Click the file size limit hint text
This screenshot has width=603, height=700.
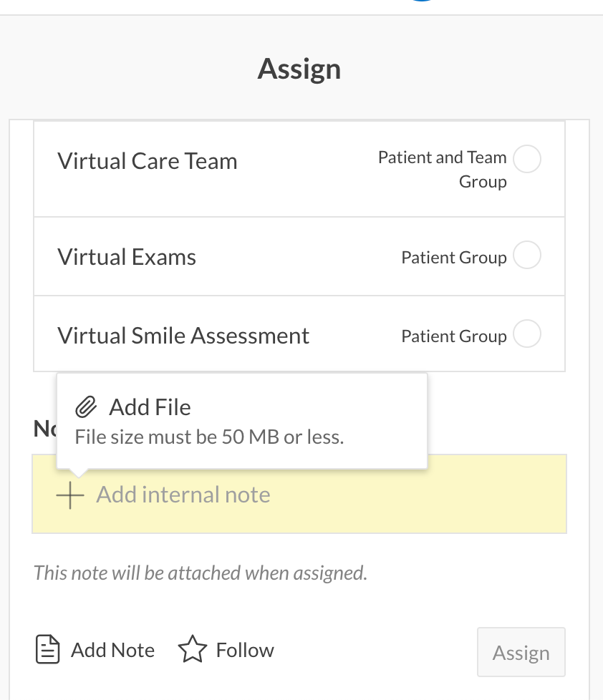[209, 437]
